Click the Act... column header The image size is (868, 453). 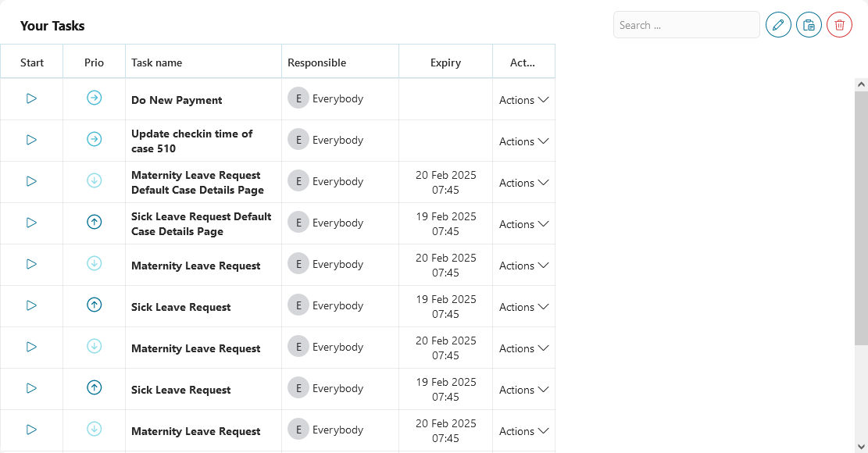click(523, 62)
